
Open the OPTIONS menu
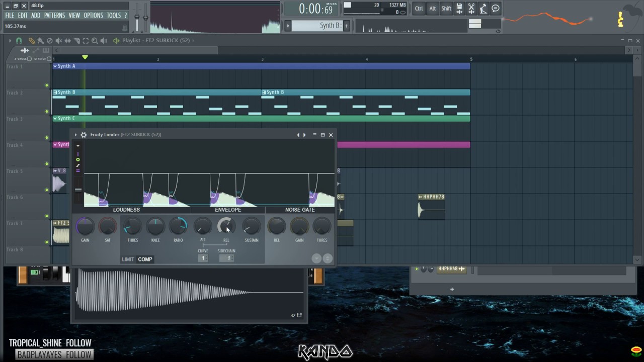click(93, 16)
